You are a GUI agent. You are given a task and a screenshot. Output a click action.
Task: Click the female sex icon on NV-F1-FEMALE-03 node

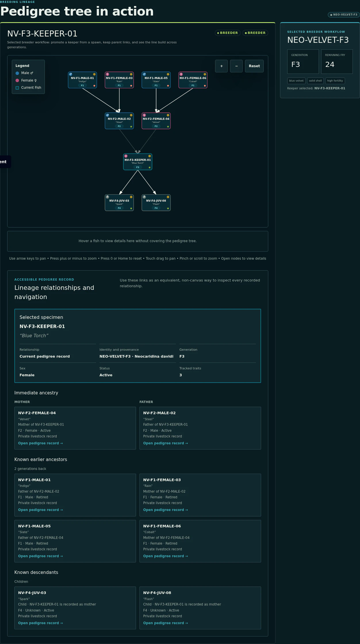coord(108,74)
